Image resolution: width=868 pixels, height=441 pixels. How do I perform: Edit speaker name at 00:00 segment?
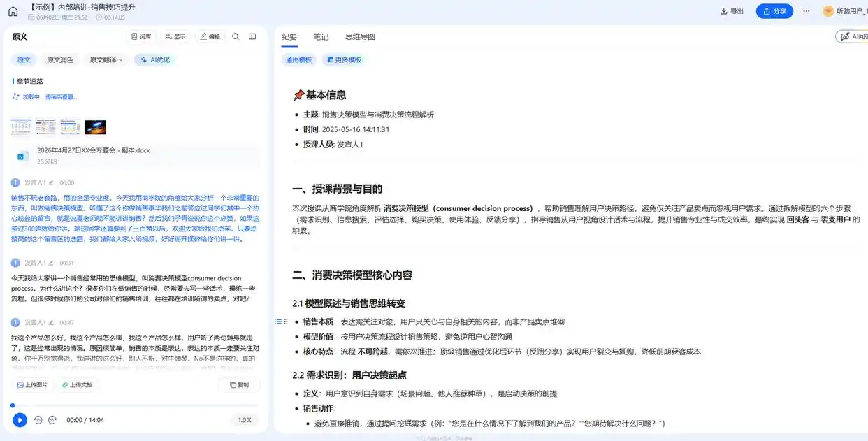pos(51,183)
